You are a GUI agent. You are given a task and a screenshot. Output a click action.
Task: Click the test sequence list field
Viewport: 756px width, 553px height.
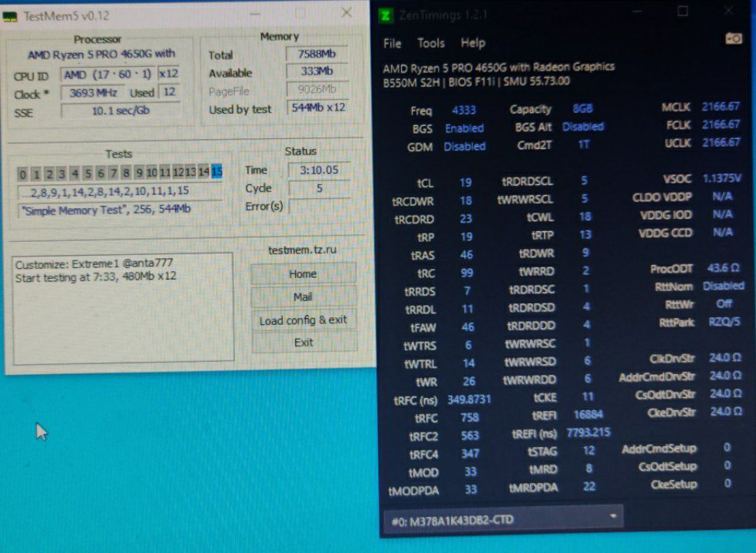click(x=120, y=191)
